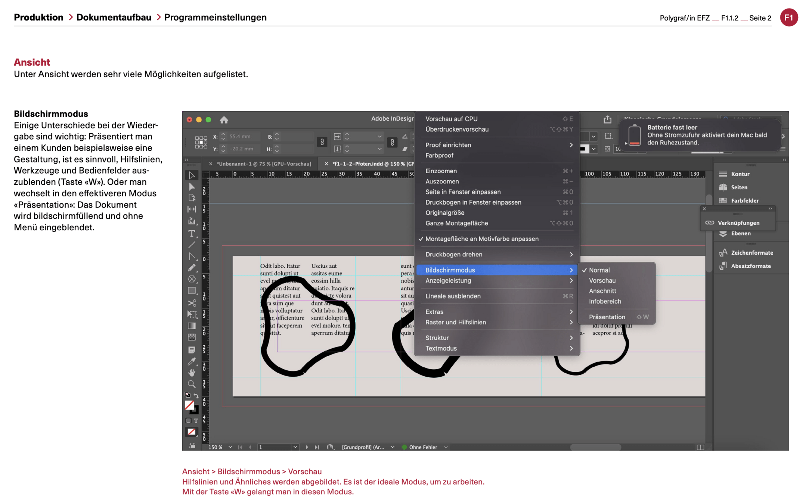This screenshot has width=812, height=504.
Task: Activate the Zoom magnifier tool
Action: point(192,384)
